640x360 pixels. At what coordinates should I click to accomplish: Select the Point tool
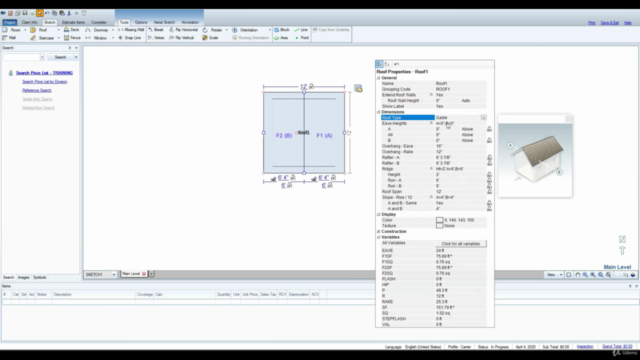click(x=302, y=38)
